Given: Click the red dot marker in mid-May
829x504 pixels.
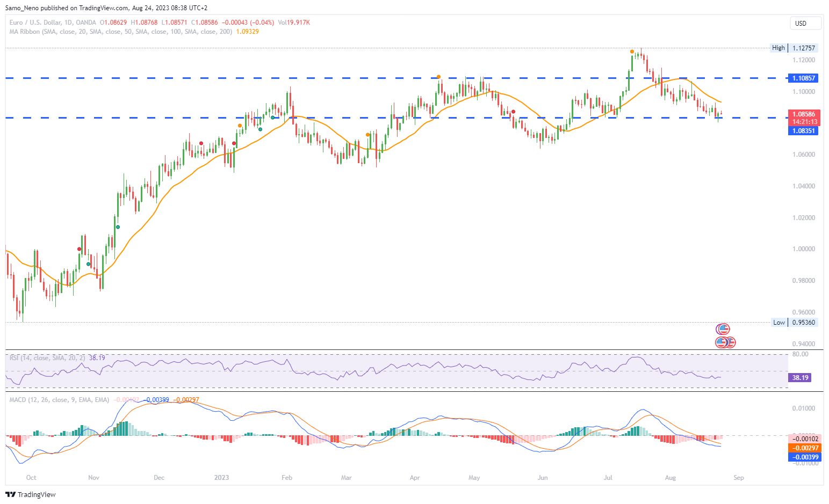Looking at the screenshot, I should point(514,112).
